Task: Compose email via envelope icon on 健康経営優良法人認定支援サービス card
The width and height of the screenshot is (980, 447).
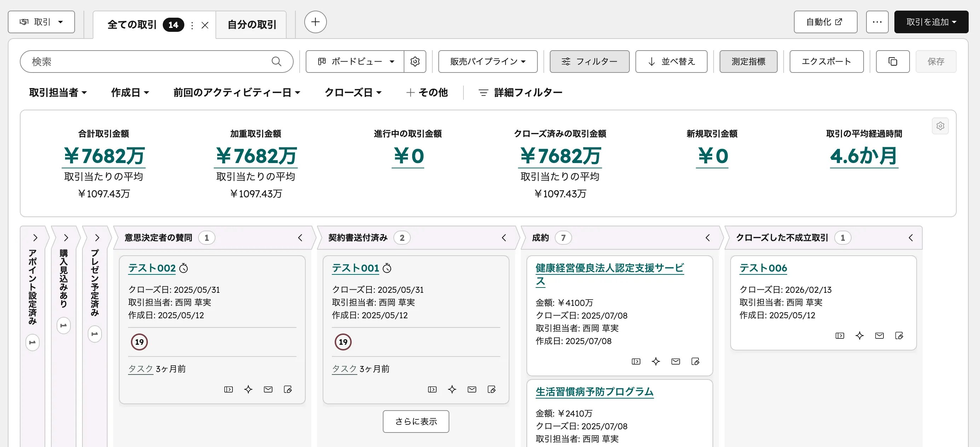Action: (676, 361)
